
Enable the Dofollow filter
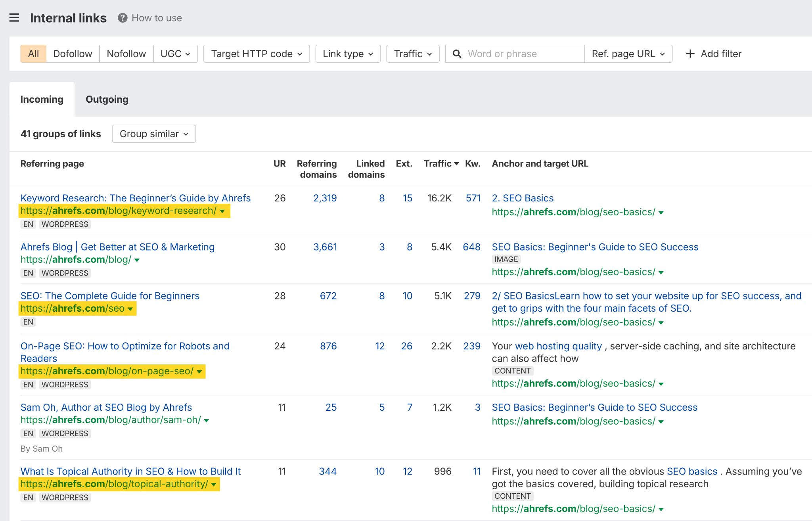click(x=73, y=54)
